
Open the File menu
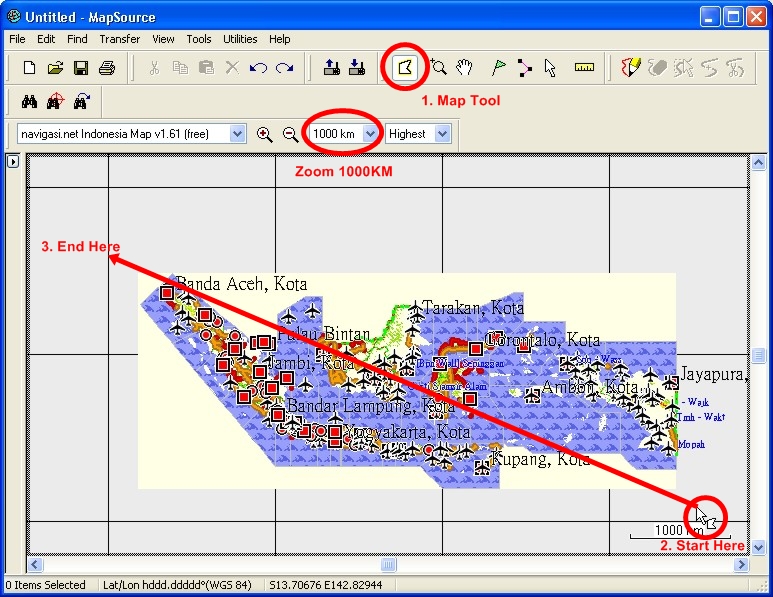tap(17, 39)
